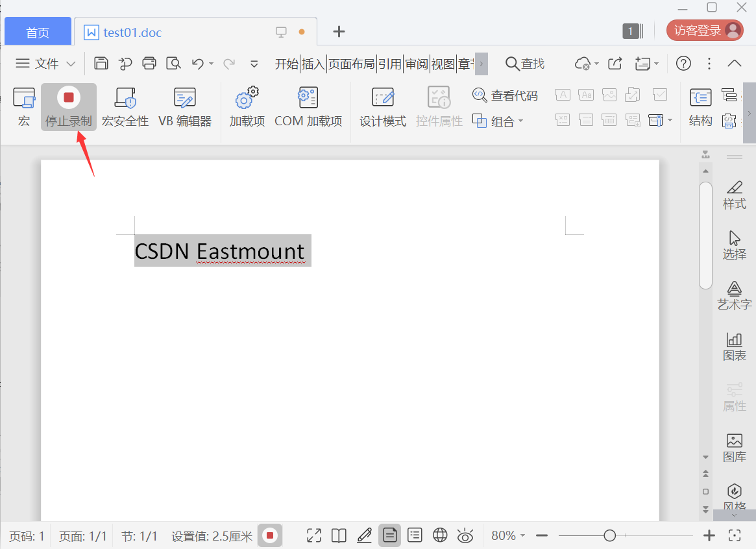Open the 选择 selection side panel
The image size is (756, 549).
point(735,245)
